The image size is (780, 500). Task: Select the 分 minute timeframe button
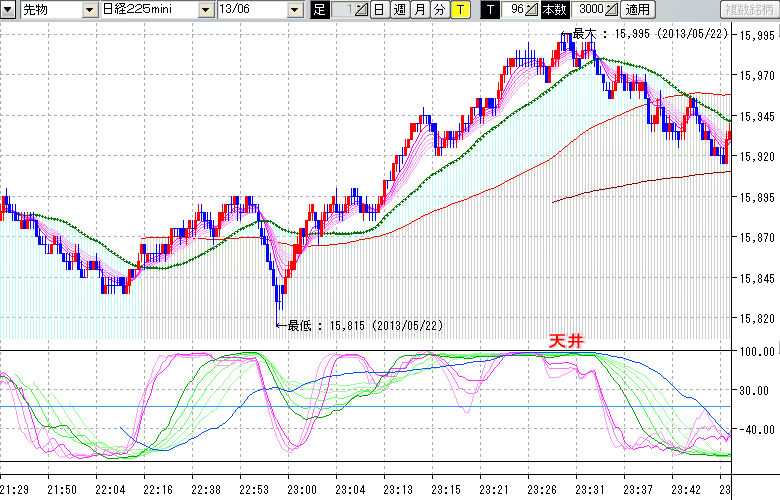[439, 10]
